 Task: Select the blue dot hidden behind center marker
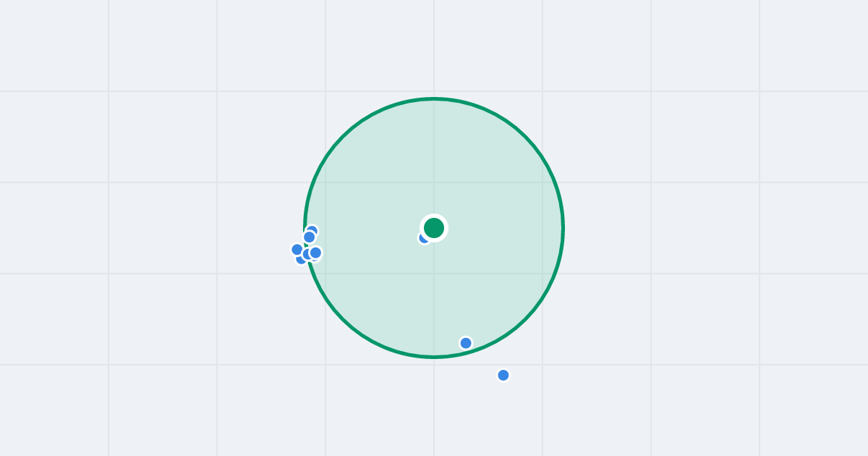pos(422,239)
